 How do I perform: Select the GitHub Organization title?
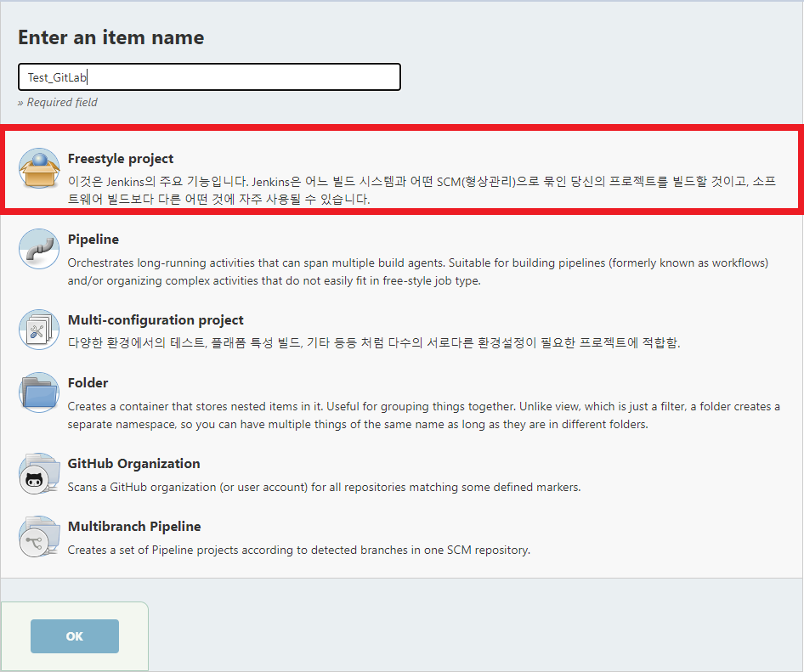pyautogui.click(x=133, y=463)
